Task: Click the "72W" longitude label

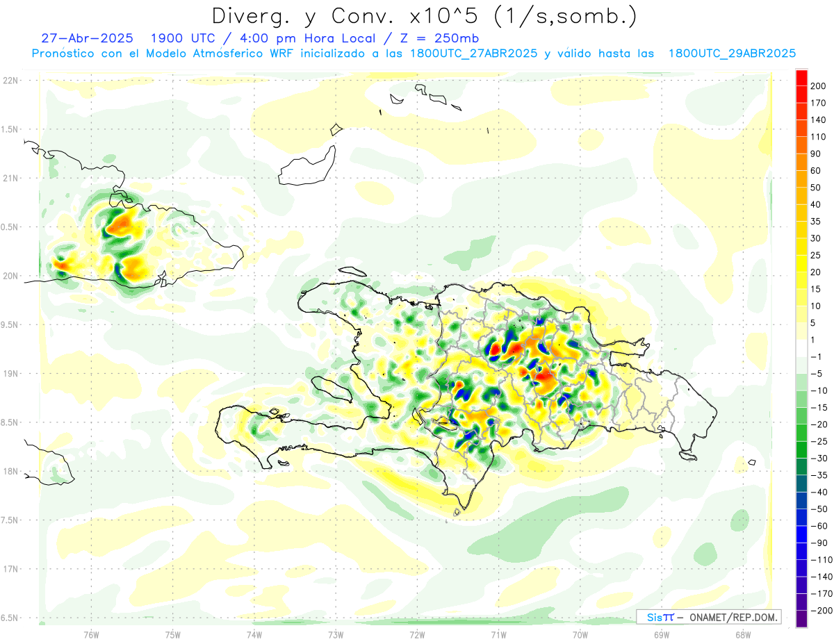Action: [x=417, y=634]
